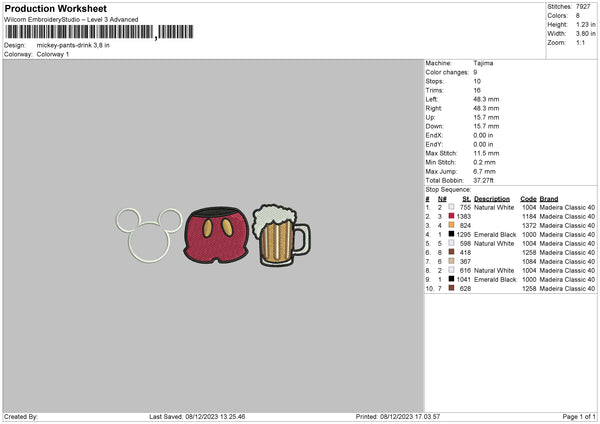
Task: Select the Zoom value "1:1"
Action: click(580, 42)
